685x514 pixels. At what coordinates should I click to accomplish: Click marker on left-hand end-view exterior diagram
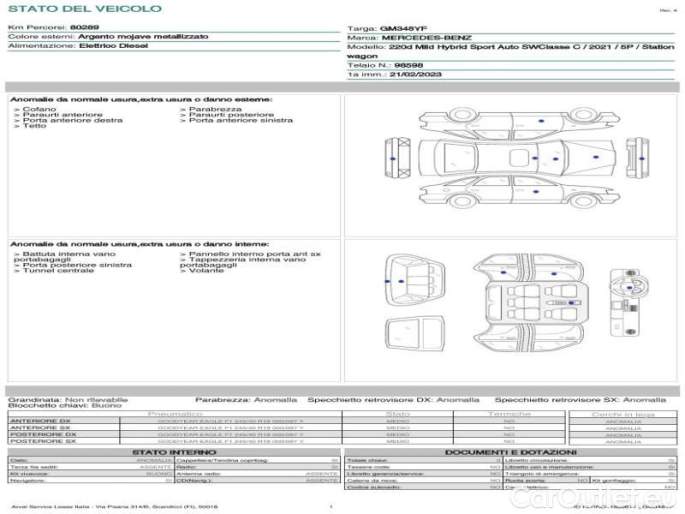point(392,158)
